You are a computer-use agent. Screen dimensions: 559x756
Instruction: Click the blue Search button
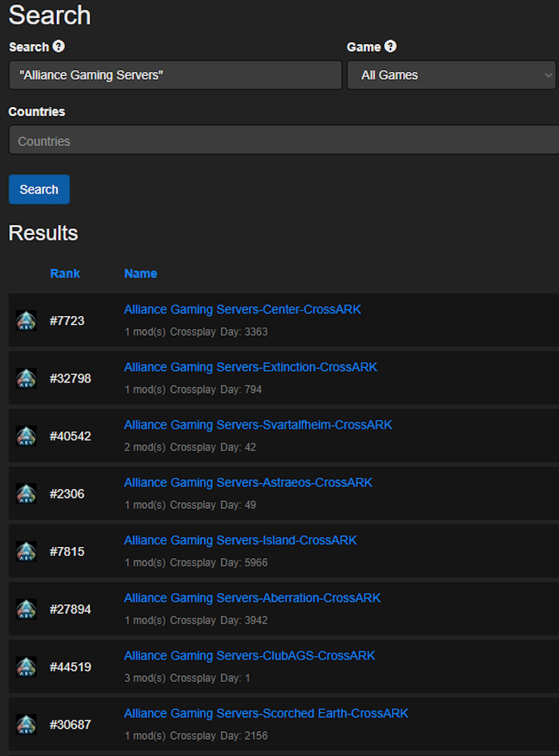tap(39, 190)
